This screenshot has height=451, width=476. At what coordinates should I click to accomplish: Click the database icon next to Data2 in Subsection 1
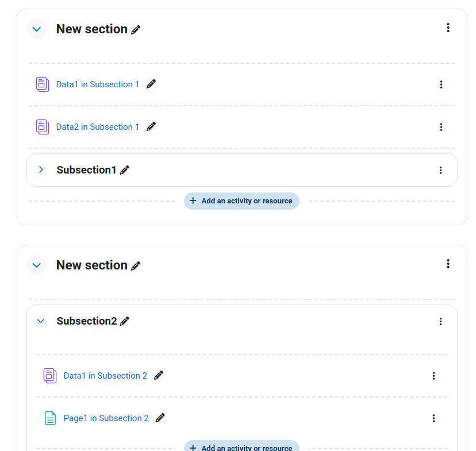(43, 127)
